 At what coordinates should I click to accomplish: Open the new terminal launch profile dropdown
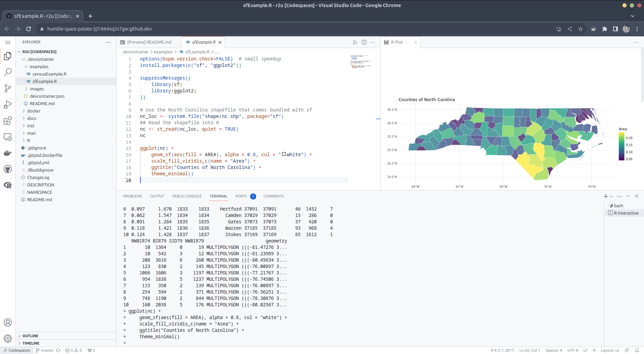click(x=611, y=196)
